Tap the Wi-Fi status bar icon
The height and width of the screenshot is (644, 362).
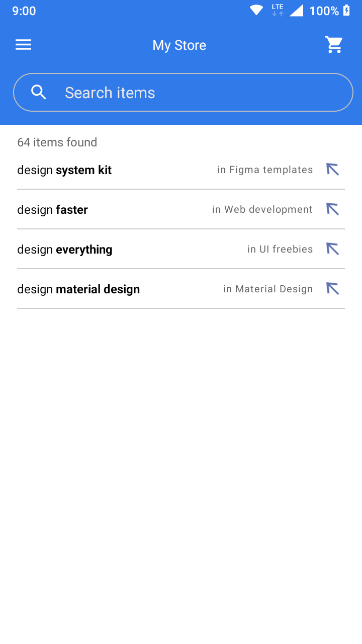pos(256,11)
